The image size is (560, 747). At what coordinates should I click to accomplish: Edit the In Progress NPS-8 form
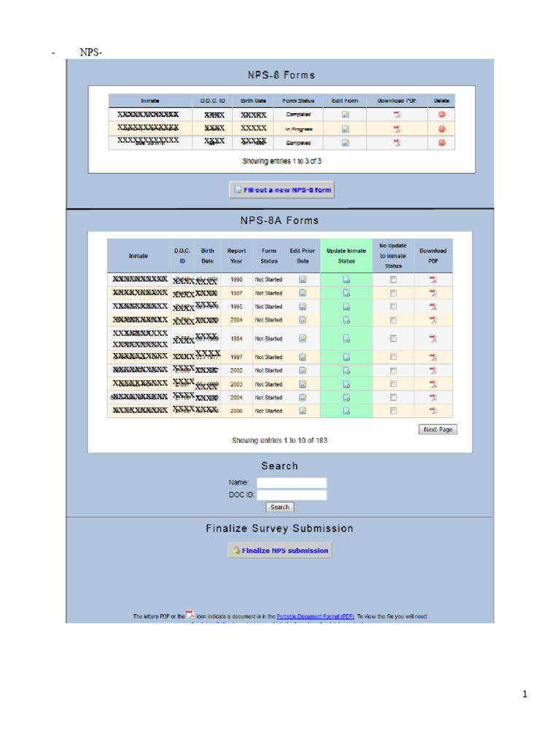[346, 129]
